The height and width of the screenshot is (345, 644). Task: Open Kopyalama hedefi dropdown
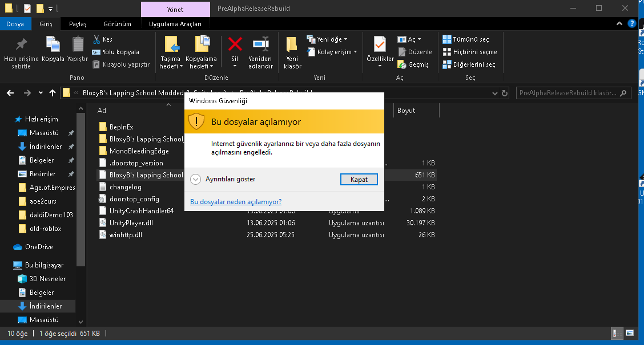tap(201, 52)
